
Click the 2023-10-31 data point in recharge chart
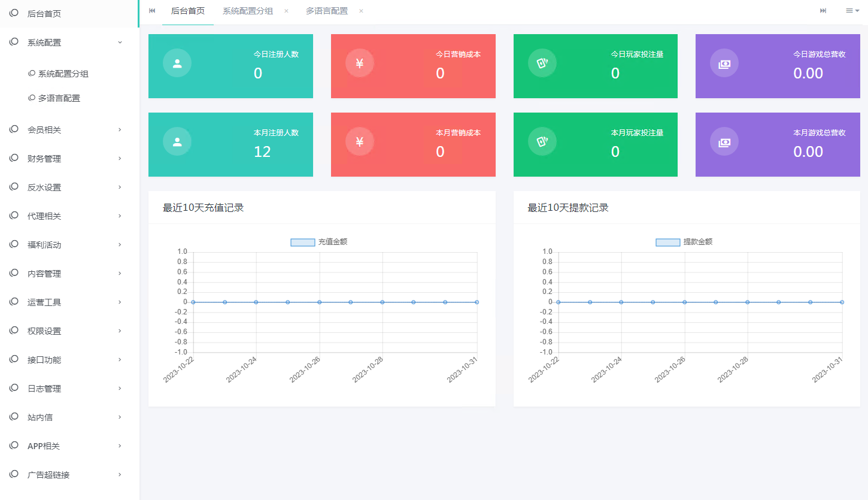[x=477, y=302]
